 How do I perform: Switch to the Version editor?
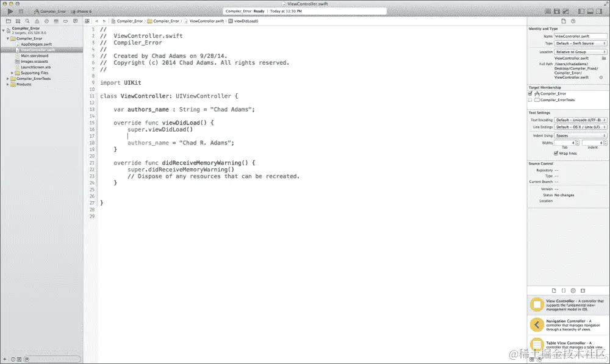565,11
